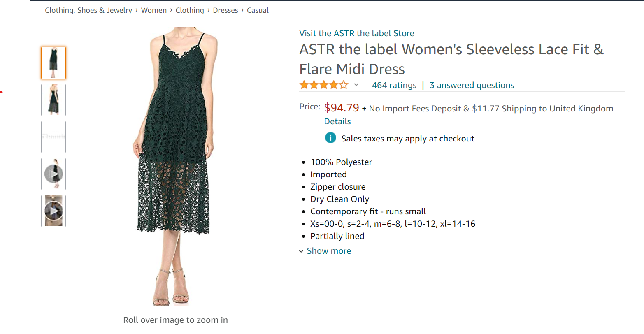Open the size chart thumbnail image
The height and width of the screenshot is (334, 644).
[x=53, y=137]
